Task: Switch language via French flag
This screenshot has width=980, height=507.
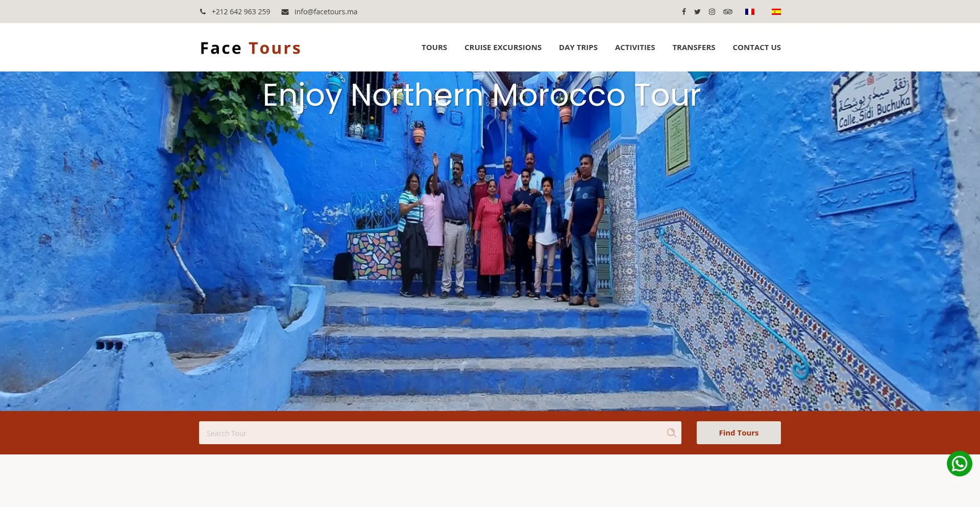Action: [750, 12]
